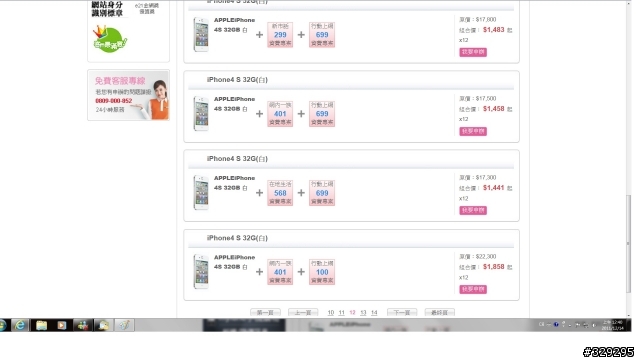The image size is (640, 360).
Task: Open page 11 in the pagination
Action: point(342,313)
